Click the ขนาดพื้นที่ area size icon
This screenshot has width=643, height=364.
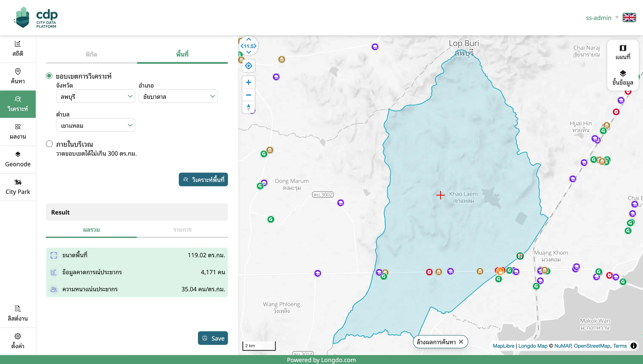click(54, 255)
